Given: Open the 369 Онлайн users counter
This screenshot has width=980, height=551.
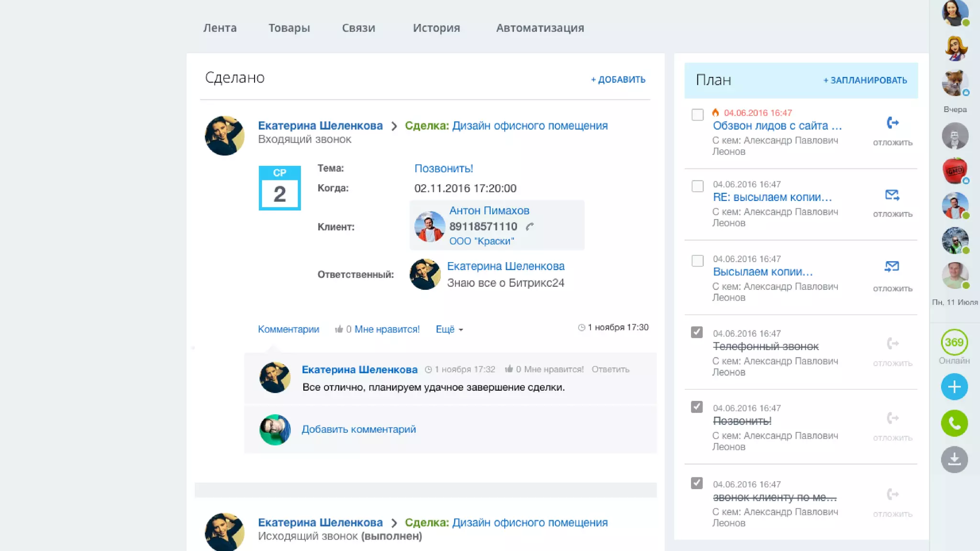Looking at the screenshot, I should tap(954, 342).
